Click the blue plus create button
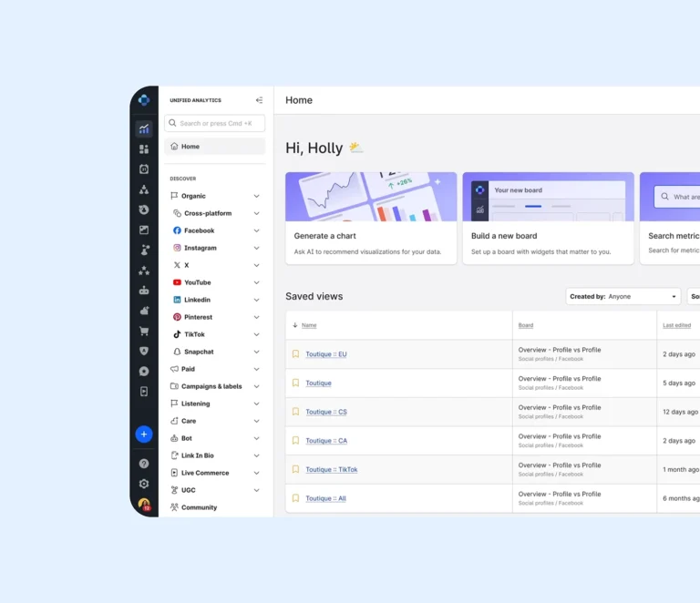The image size is (700, 603). click(144, 434)
